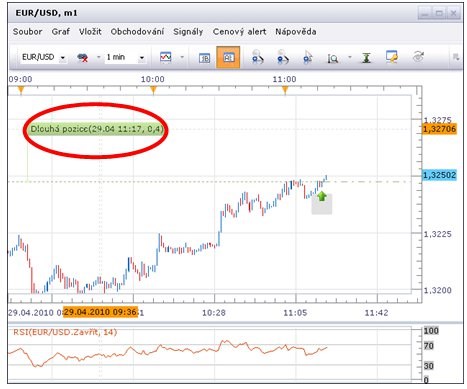
Task: Click the chart window key icon
Action: pos(392,57)
